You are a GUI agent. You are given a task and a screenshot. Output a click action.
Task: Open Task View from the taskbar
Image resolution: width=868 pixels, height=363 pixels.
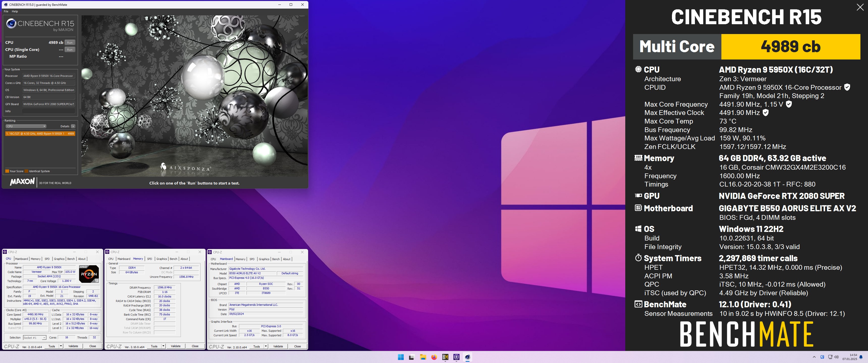coord(412,357)
